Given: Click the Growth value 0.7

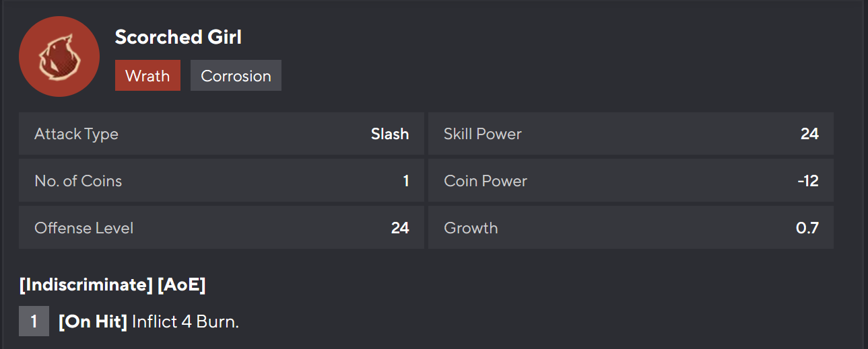Looking at the screenshot, I should pos(807,228).
